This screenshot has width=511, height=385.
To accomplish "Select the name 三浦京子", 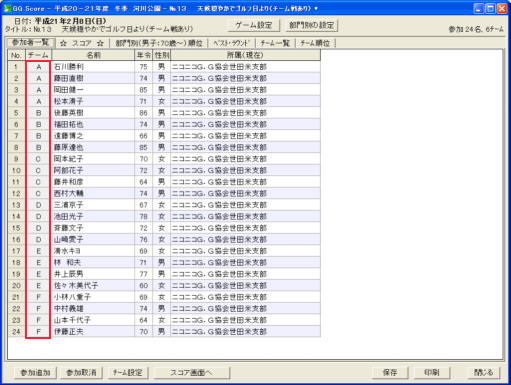I will pos(69,205).
